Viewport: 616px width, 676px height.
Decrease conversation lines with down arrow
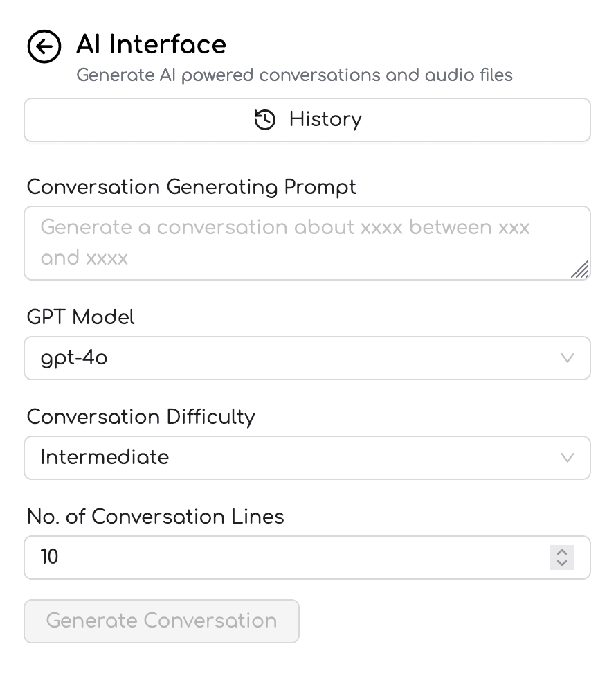(x=562, y=563)
